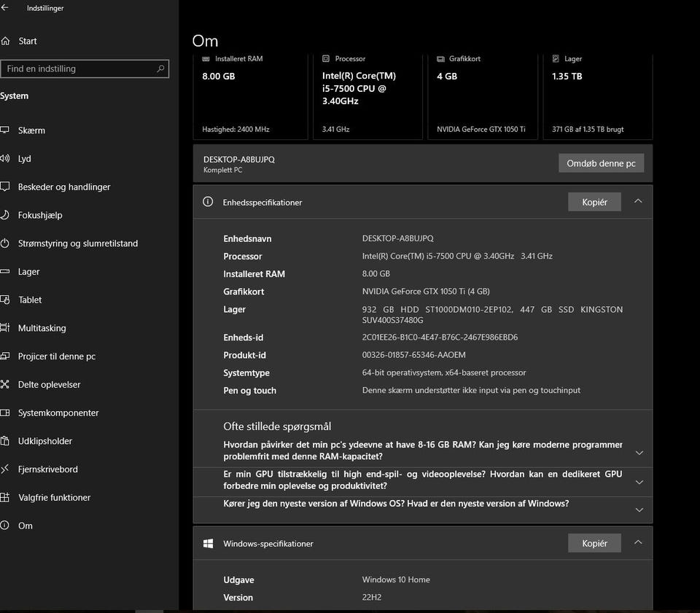The image size is (700, 613).
Task: Open the Udklipsholder clipboard icon
Action: (x=5, y=441)
